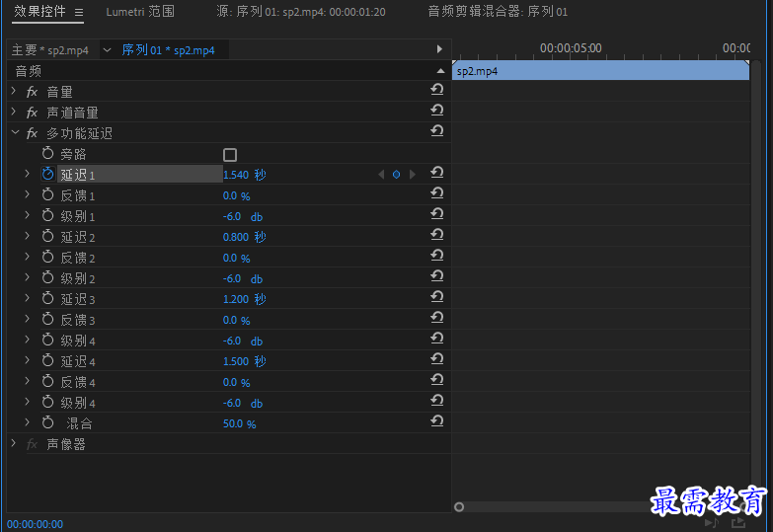Toggle the fx switch for 多功能延迟

(x=32, y=133)
